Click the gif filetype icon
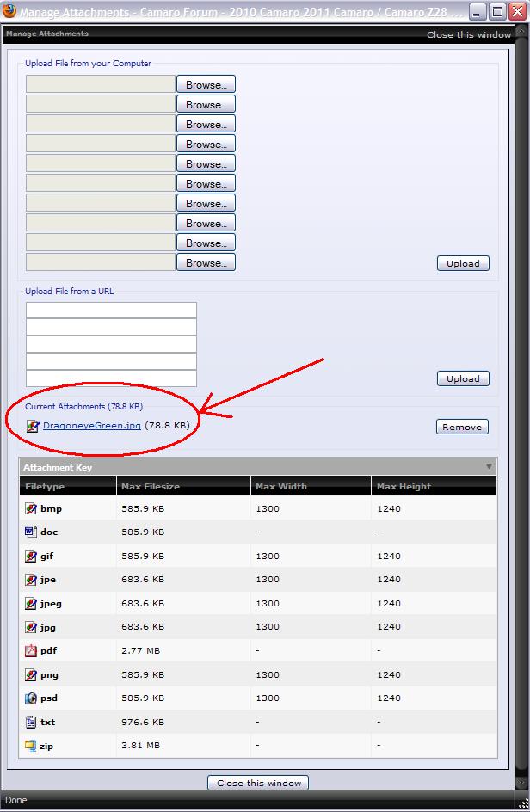 [x=31, y=557]
